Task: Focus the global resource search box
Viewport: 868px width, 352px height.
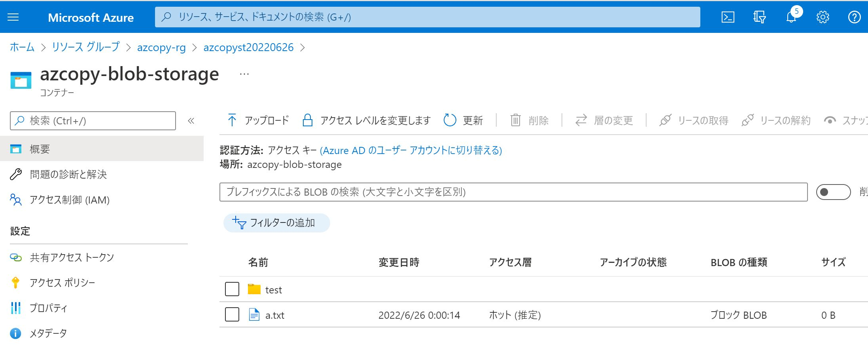Action: pyautogui.click(x=427, y=17)
